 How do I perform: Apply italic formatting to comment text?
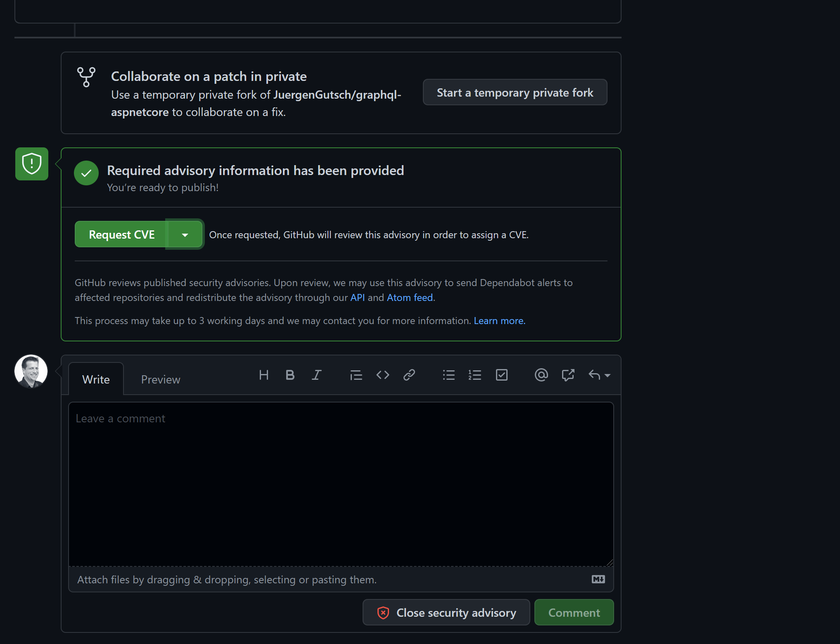coord(316,375)
